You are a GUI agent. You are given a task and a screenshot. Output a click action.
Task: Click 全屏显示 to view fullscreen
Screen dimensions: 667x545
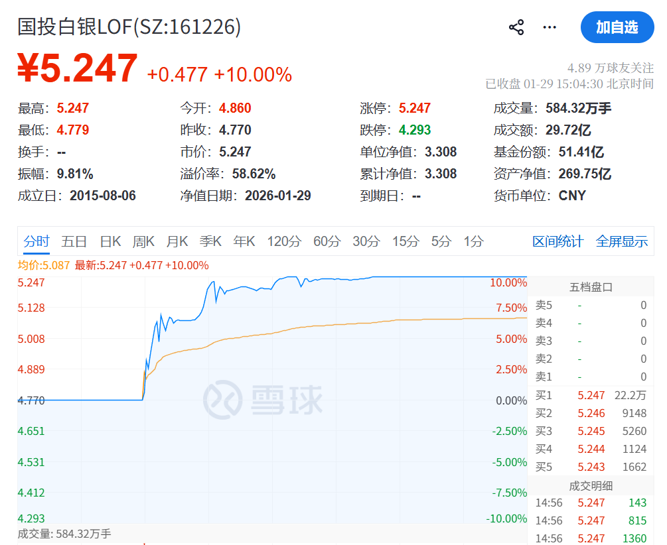[621, 241]
